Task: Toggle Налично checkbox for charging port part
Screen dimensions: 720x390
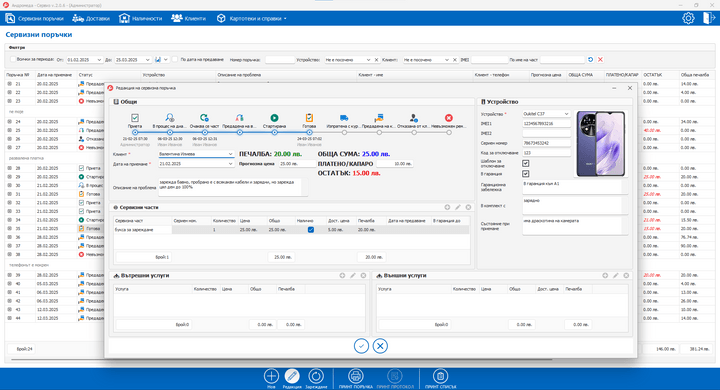Action: tap(311, 230)
